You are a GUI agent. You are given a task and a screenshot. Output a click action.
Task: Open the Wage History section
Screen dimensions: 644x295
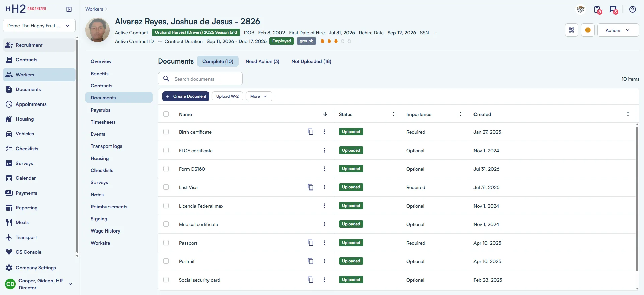119,231
